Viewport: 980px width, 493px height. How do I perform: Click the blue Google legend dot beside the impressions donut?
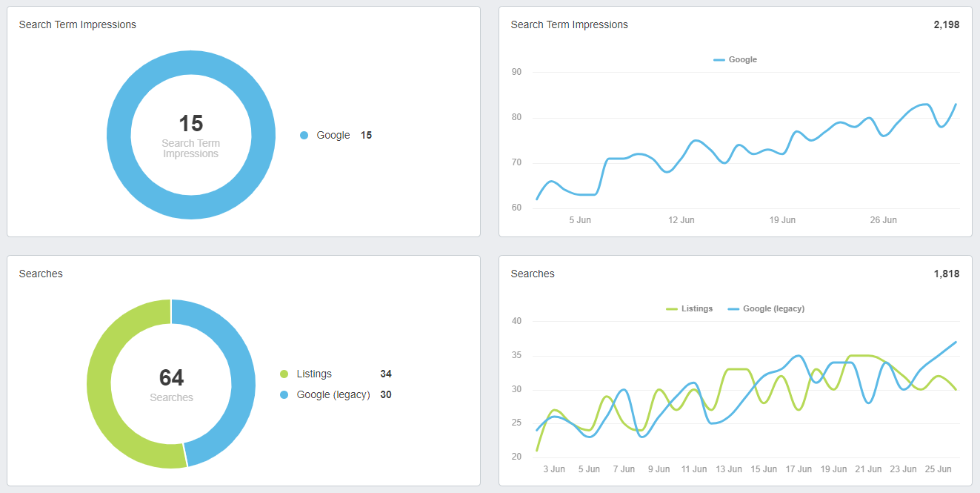click(304, 136)
